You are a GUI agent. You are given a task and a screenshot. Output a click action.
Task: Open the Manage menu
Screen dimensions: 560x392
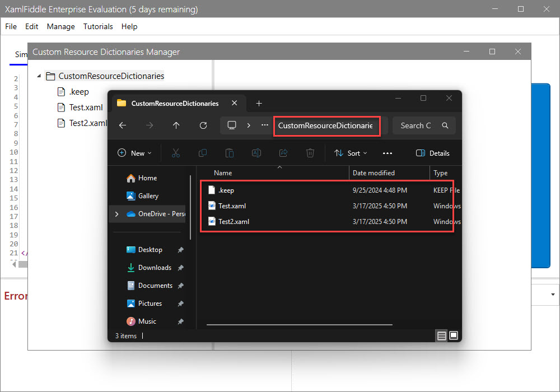60,26
